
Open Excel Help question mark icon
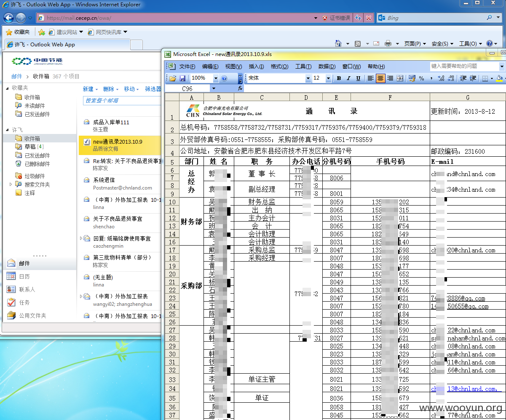[x=224, y=78]
